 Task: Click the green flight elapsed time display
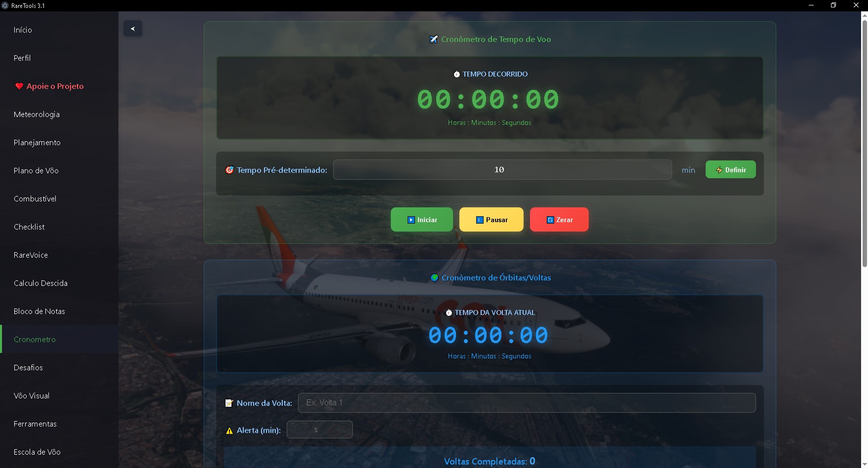pyautogui.click(x=488, y=99)
